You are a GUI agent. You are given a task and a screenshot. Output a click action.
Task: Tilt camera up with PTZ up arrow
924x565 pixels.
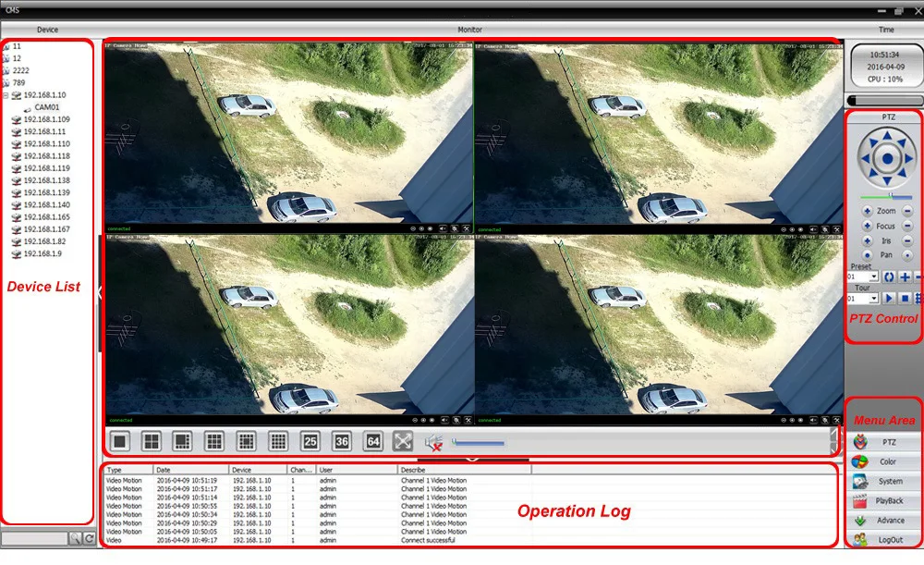pyautogui.click(x=887, y=136)
